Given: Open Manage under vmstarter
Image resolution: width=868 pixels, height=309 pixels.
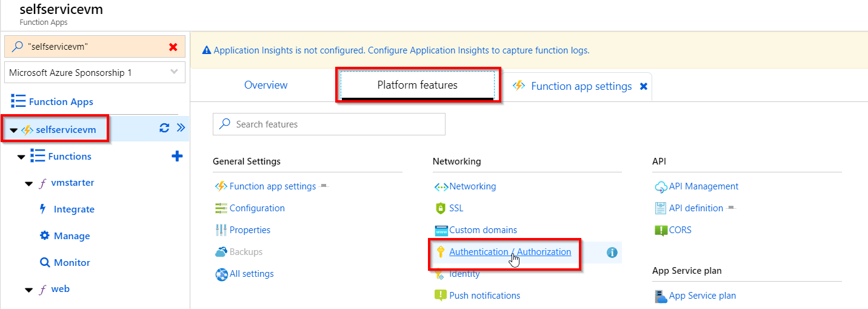Looking at the screenshot, I should 72,236.
